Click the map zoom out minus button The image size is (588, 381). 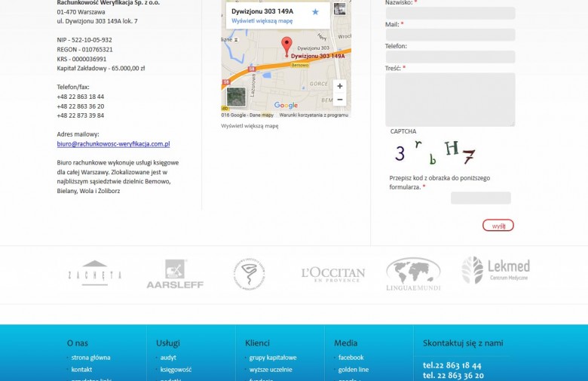pos(339,100)
